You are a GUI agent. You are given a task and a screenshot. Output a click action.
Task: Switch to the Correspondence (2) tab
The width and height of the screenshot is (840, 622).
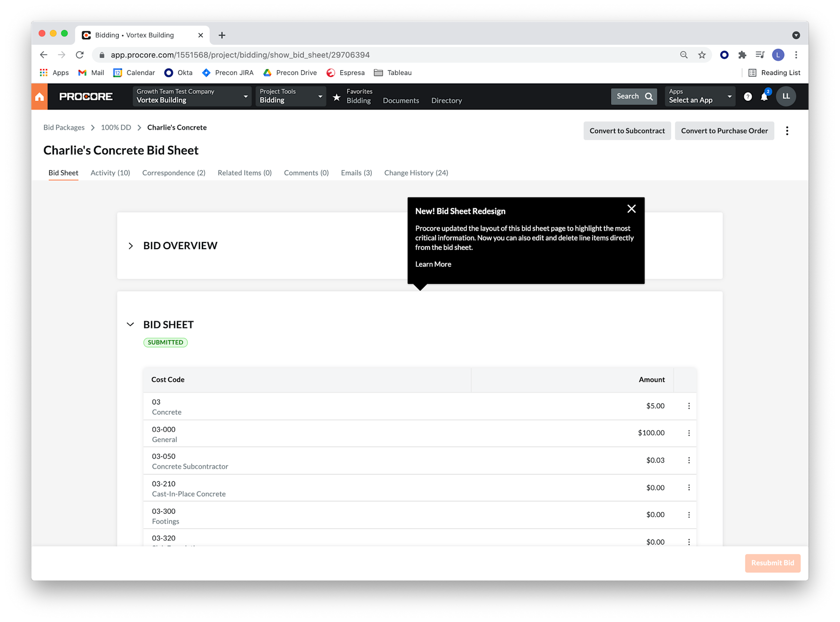(174, 173)
